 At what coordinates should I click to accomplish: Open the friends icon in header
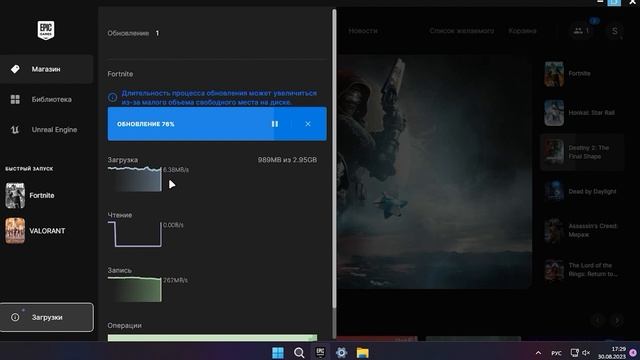pyautogui.click(x=582, y=31)
